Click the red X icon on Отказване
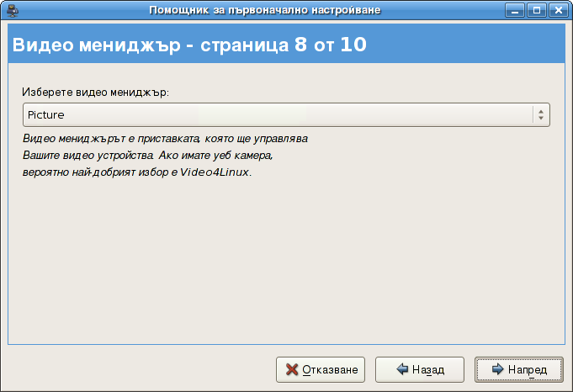The height and width of the screenshot is (392, 573). click(x=292, y=369)
